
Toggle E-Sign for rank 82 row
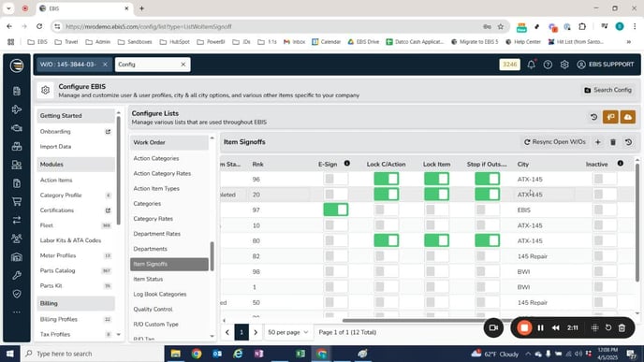pyautogui.click(x=335, y=256)
